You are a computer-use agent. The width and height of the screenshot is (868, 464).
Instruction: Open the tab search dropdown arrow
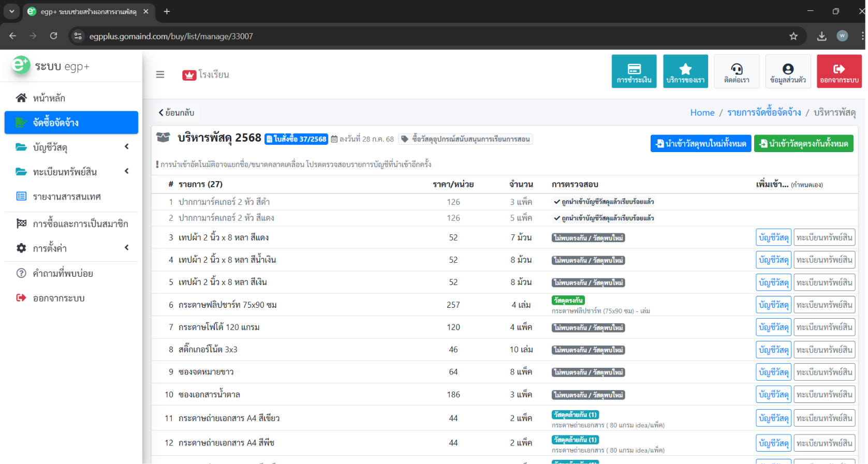[11, 11]
